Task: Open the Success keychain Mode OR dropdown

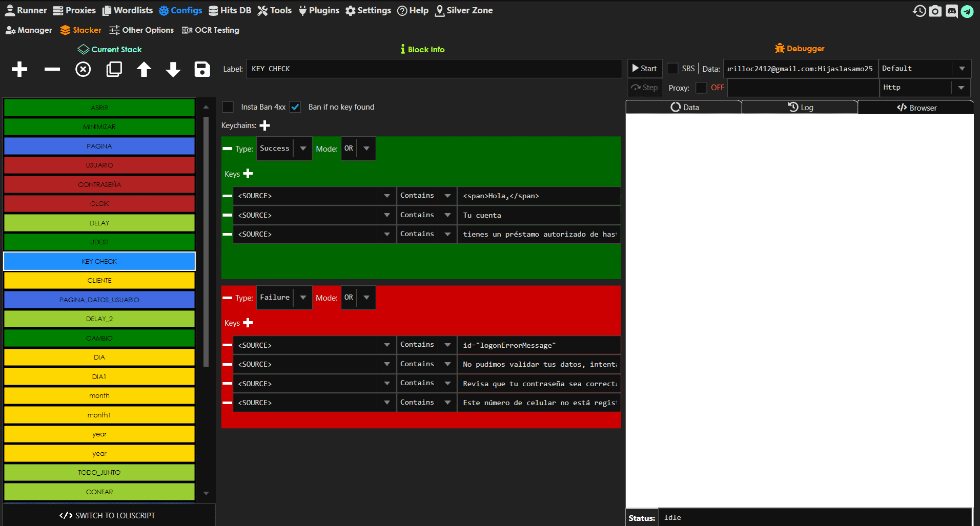Action: (x=358, y=149)
